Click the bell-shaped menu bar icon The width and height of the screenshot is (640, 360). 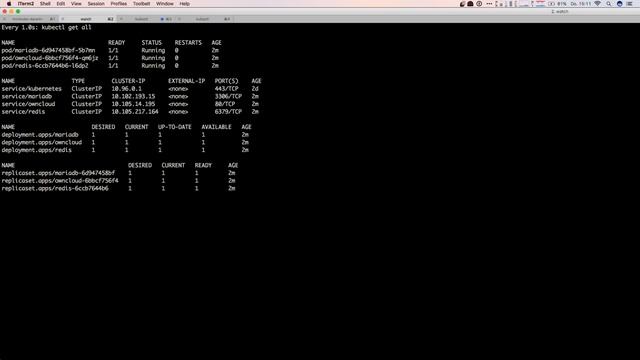[470, 4]
